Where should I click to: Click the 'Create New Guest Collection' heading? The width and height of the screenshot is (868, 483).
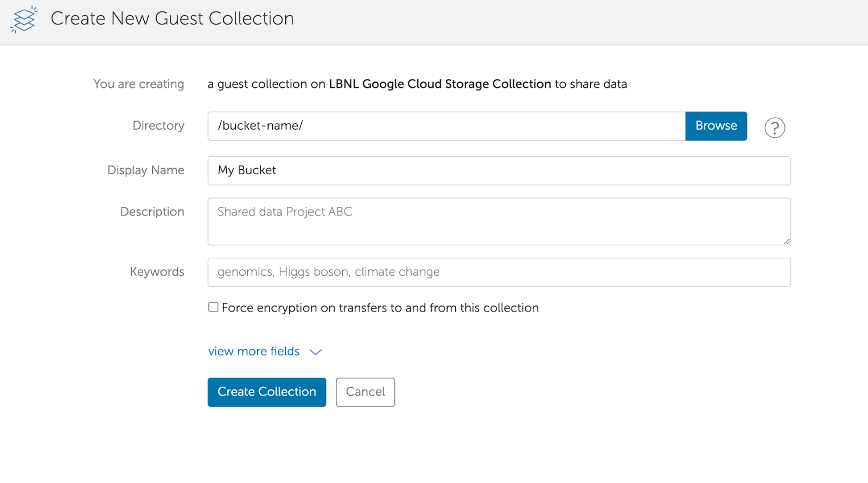[172, 18]
